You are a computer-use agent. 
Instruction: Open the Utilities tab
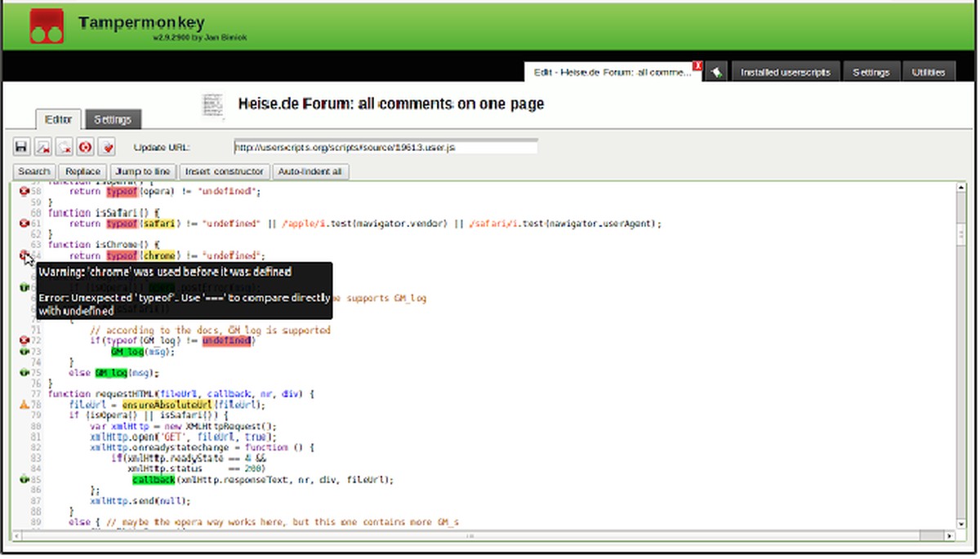coord(929,72)
